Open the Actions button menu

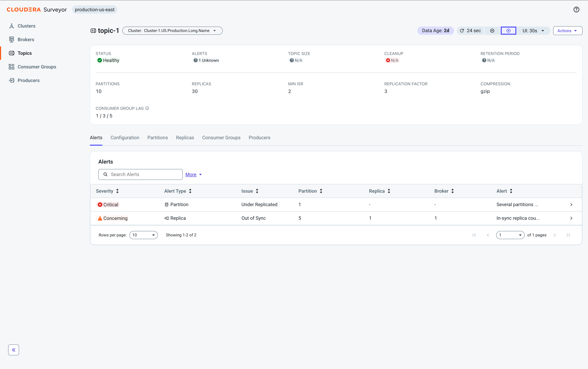click(x=568, y=31)
